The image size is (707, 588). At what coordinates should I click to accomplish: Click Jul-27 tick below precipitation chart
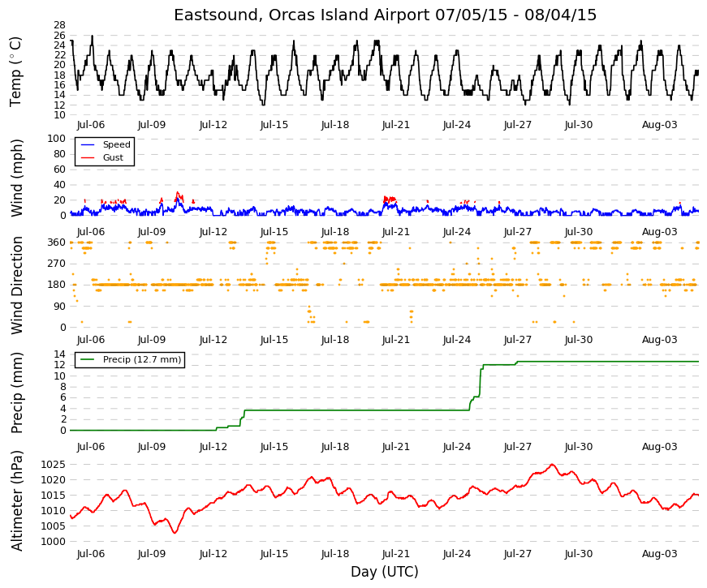[x=518, y=447]
